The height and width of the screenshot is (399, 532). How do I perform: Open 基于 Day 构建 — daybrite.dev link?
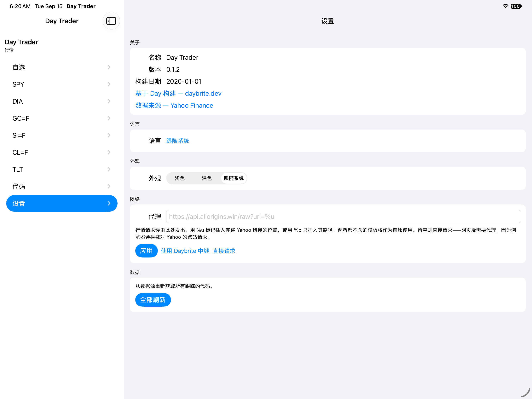pos(178,94)
